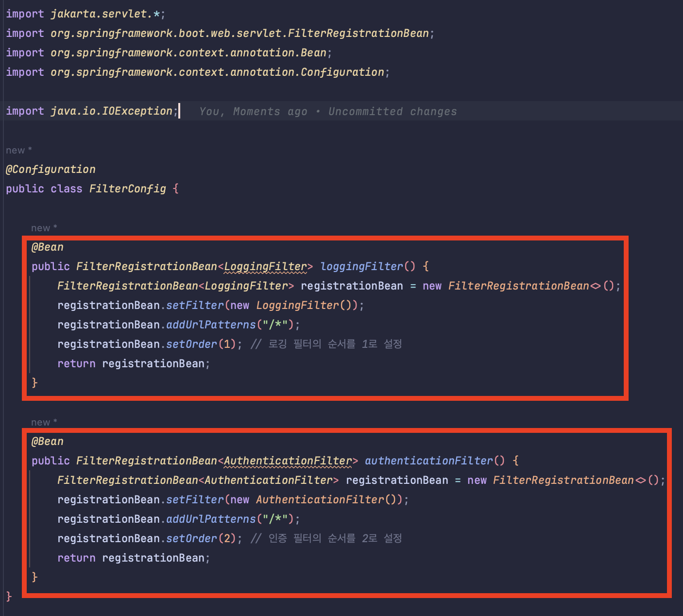683x616 pixels.
Task: Click the final closing brace of the FilterConfig class
Action: coord(9,597)
